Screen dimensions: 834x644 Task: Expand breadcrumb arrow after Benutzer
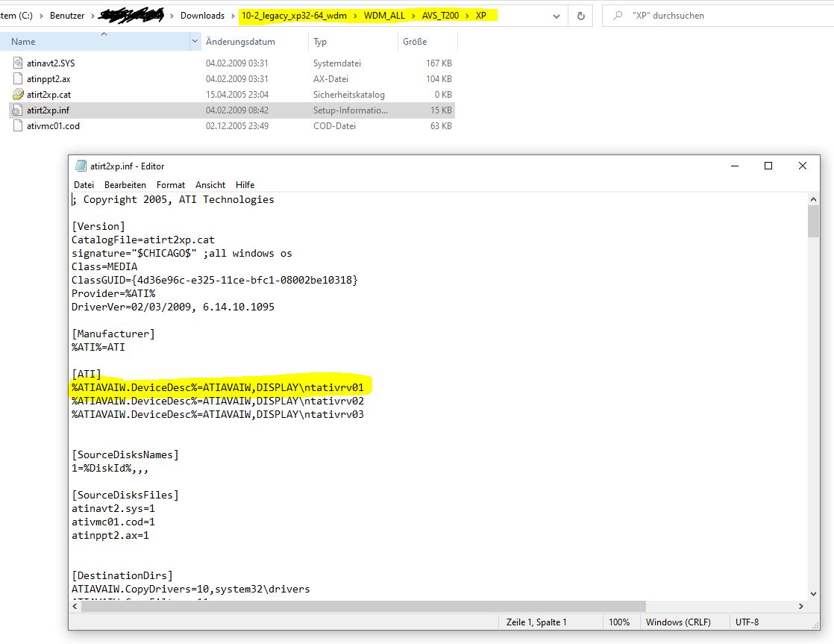tap(93, 16)
